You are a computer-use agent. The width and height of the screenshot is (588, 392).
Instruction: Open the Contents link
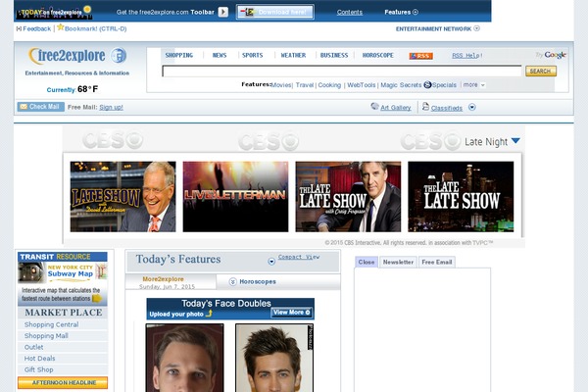[350, 12]
